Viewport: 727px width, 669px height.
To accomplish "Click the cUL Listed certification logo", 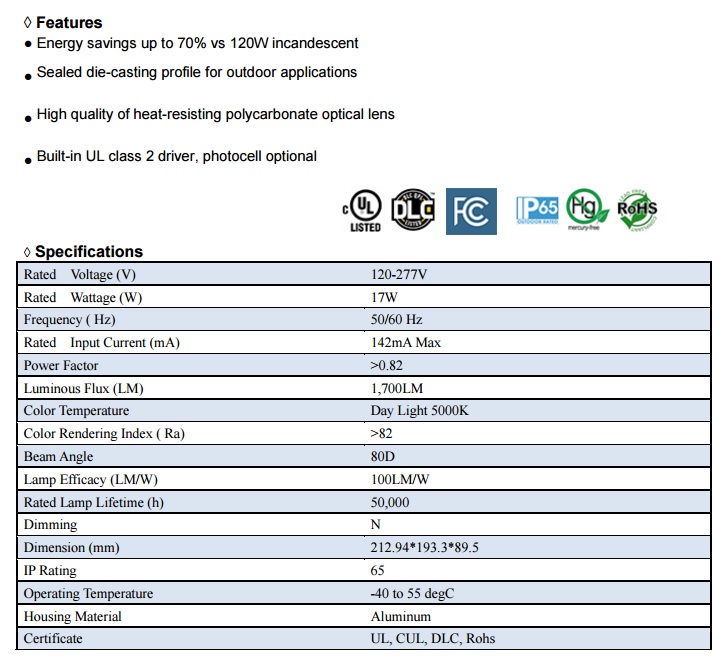I will coord(363,211).
